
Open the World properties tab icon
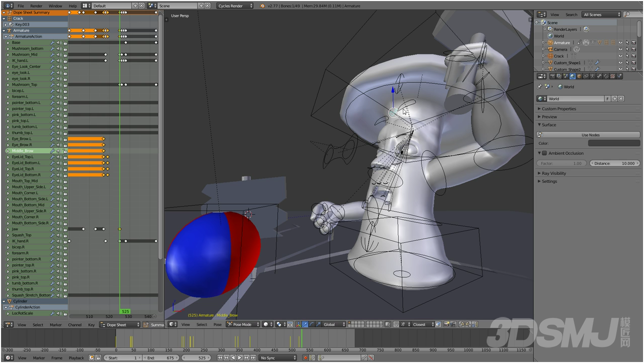[x=572, y=76]
